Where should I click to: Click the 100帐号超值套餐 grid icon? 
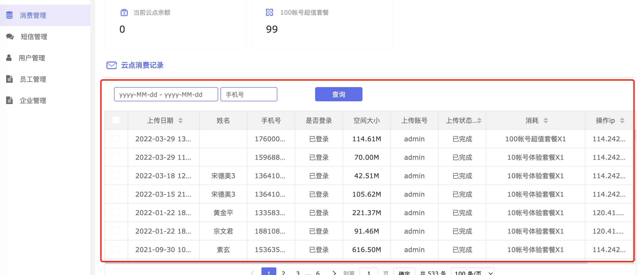tap(269, 13)
